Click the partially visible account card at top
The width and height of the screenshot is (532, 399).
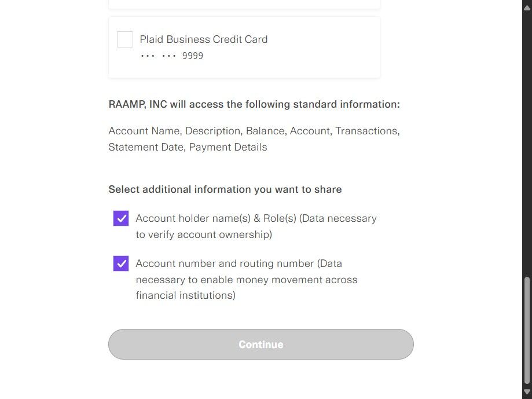click(244, 4)
